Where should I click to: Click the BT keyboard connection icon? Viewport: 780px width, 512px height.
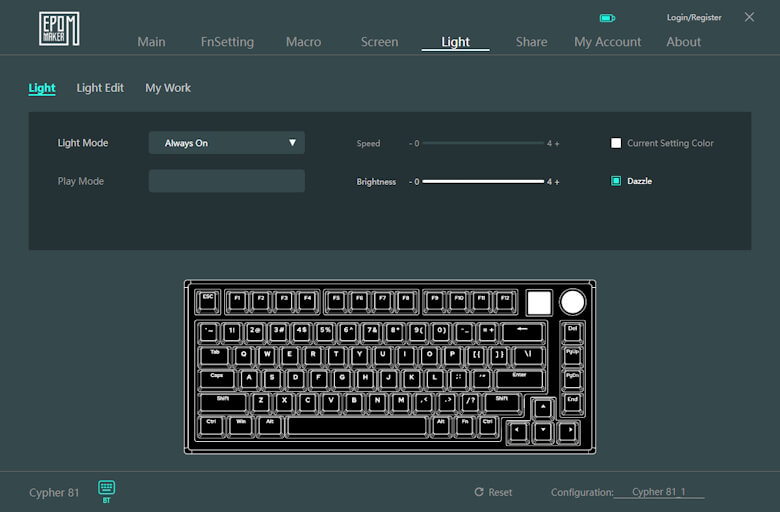(x=107, y=487)
